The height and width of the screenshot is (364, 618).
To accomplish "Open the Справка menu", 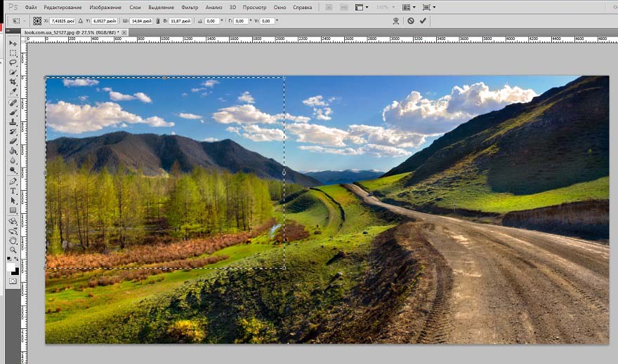I will pyautogui.click(x=303, y=8).
